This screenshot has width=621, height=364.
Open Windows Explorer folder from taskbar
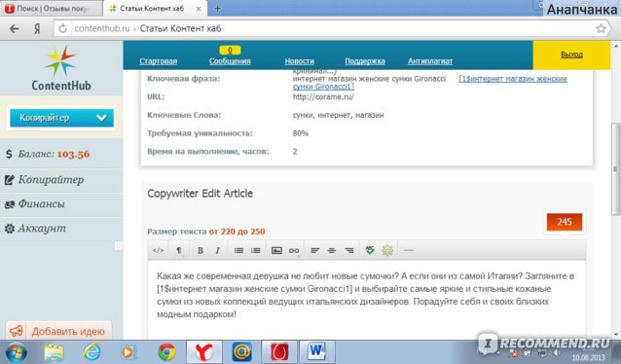tap(55, 352)
